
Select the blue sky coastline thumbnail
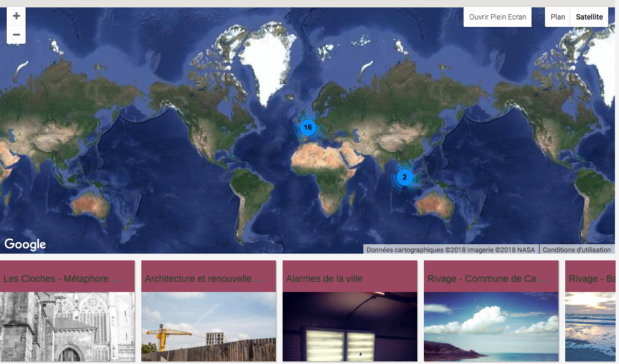click(x=491, y=326)
